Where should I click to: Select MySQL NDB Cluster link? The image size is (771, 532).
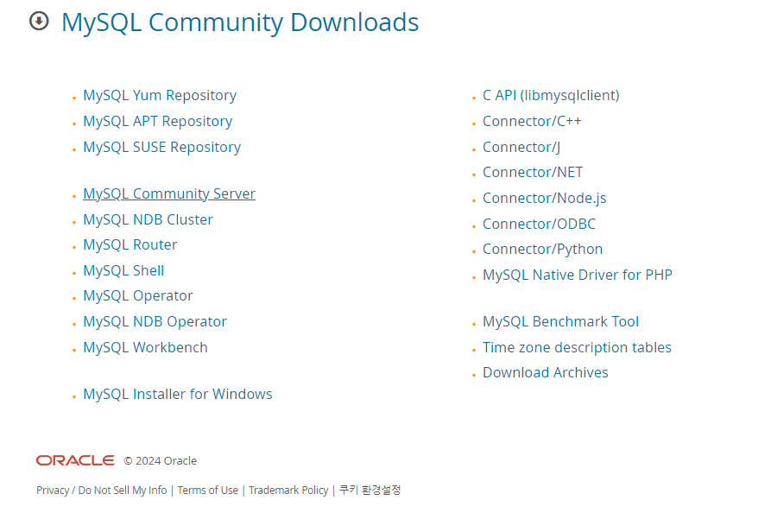pos(148,219)
